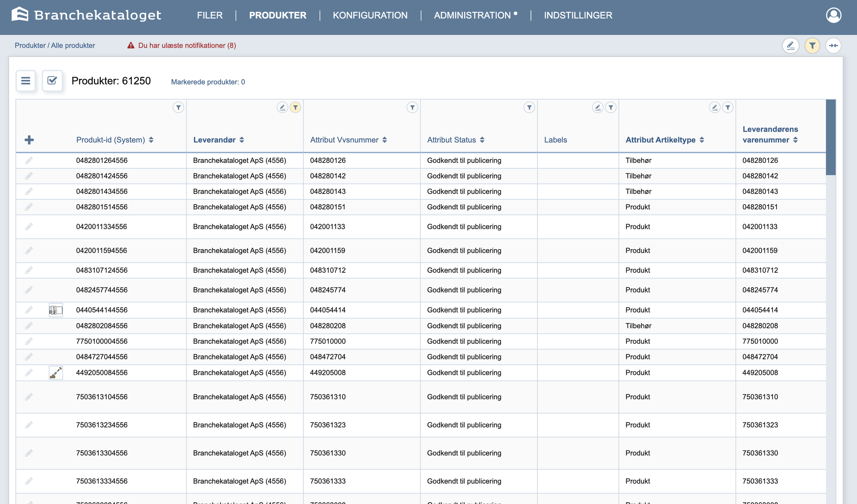
Task: Open the INDSTILLINGER menu
Action: click(578, 15)
